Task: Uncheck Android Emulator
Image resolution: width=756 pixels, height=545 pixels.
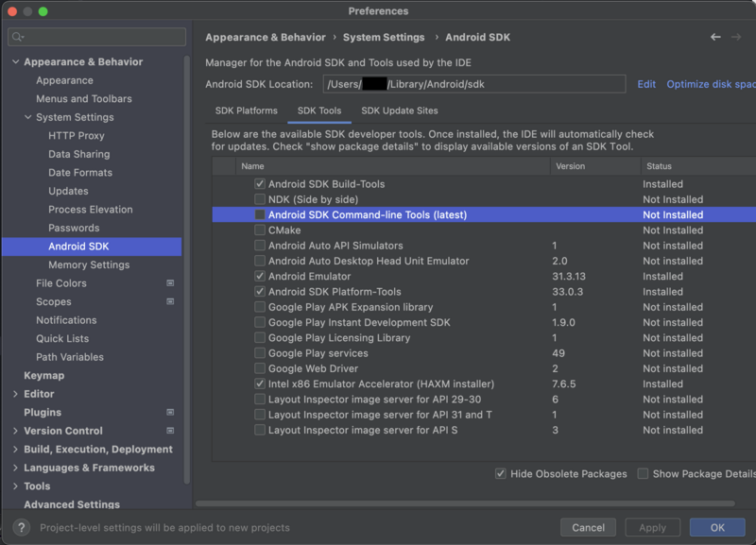Action: [x=260, y=276]
